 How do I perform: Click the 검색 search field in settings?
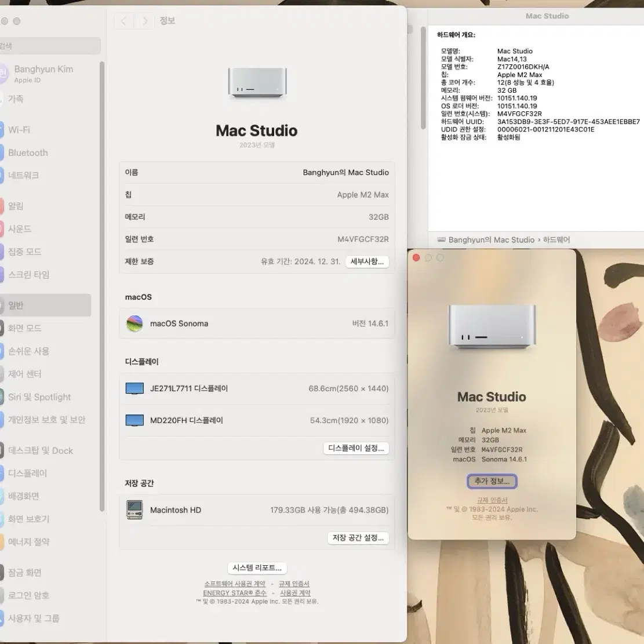49,46
